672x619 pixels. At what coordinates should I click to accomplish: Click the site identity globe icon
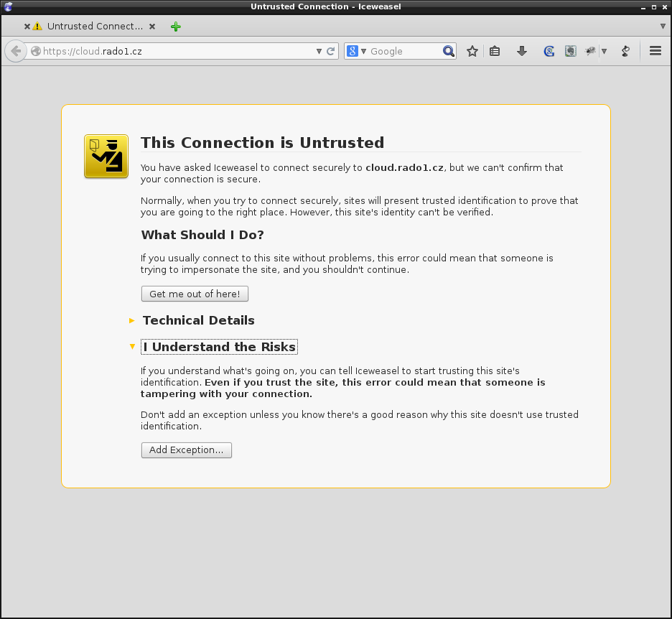pos(36,51)
